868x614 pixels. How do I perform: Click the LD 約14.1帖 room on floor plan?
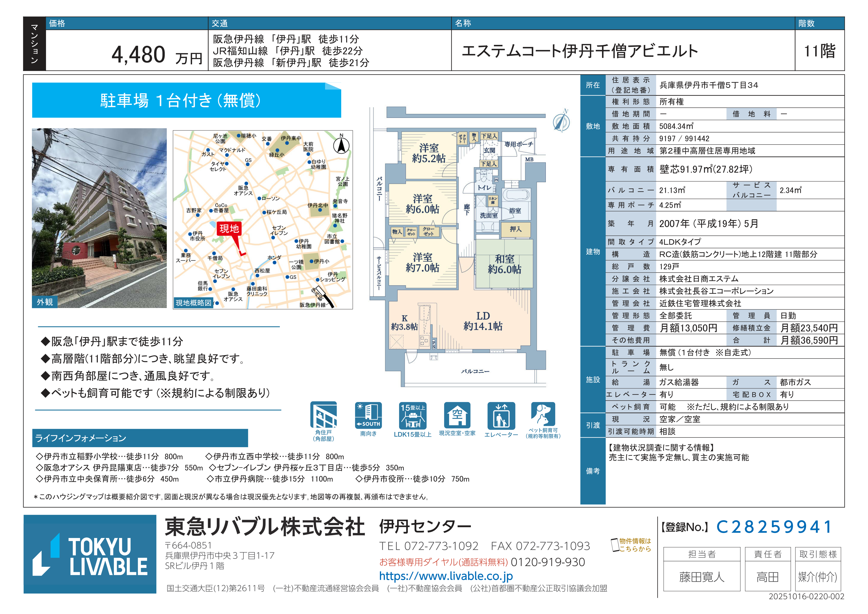point(483,321)
